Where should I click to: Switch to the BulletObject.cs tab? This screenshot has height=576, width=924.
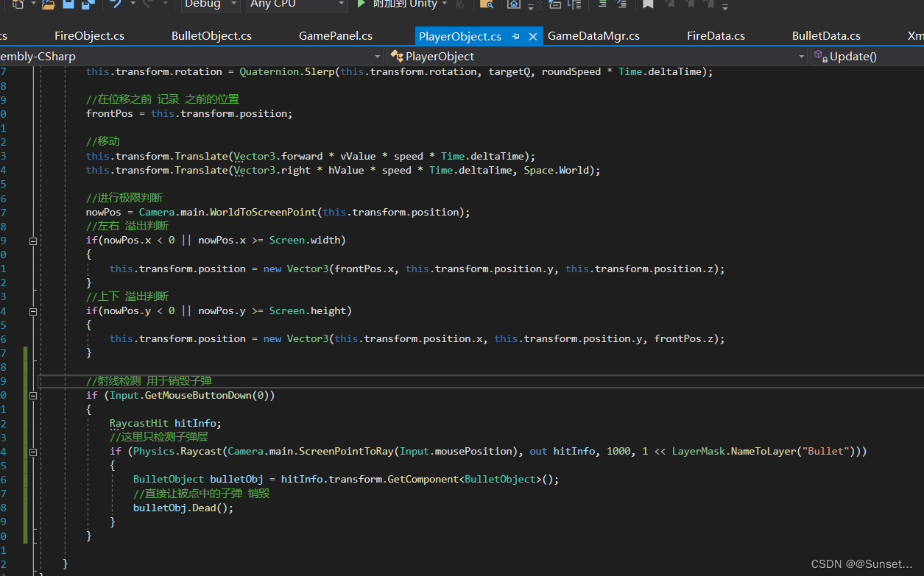pos(211,35)
